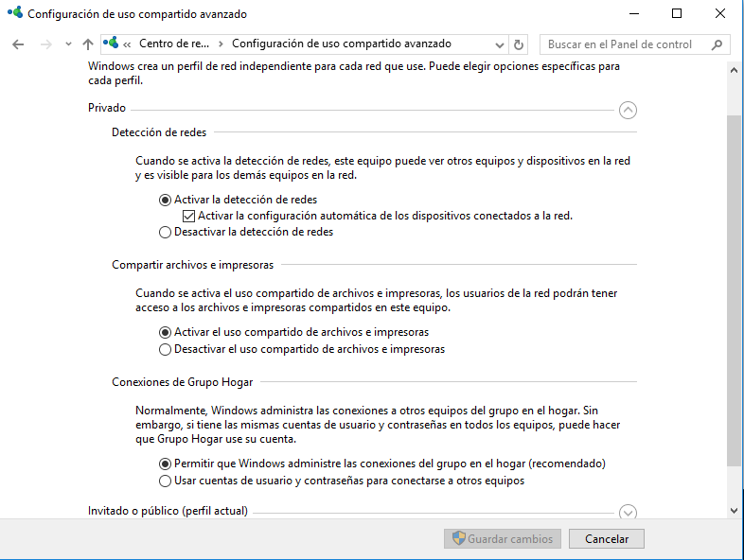Click the Cancelar button

pos(607,539)
